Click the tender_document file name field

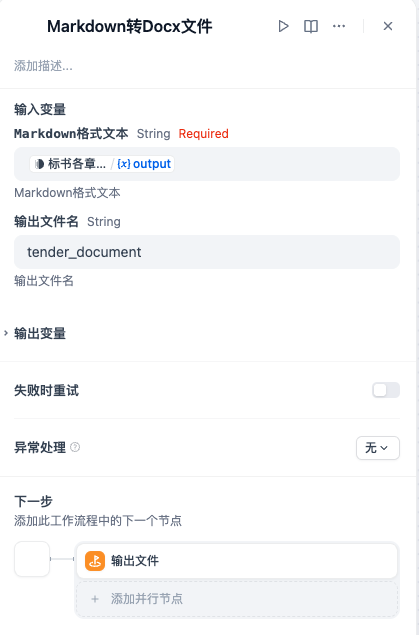tap(207, 252)
